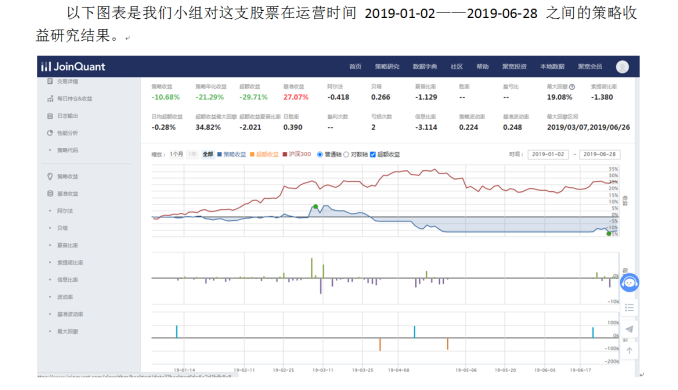The height and width of the screenshot is (390, 678).
Task: Click the back-to-top arrow icon
Action: [x=629, y=351]
